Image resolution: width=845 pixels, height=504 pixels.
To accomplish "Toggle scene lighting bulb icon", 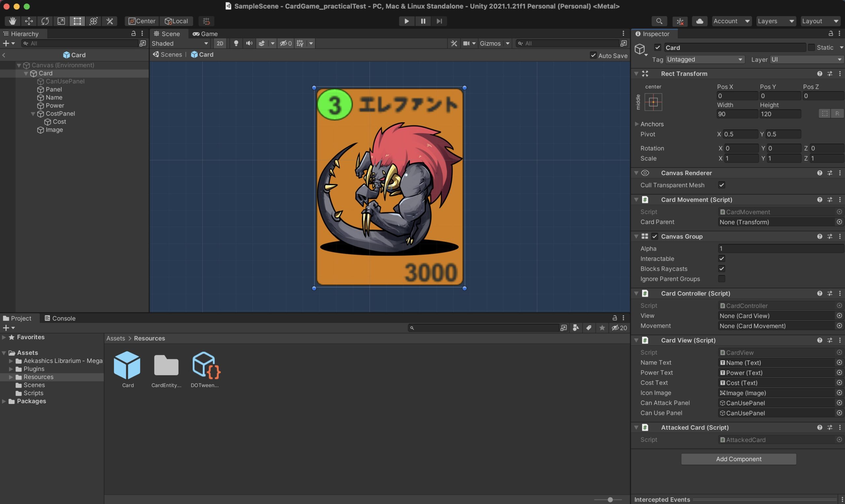I will 236,43.
